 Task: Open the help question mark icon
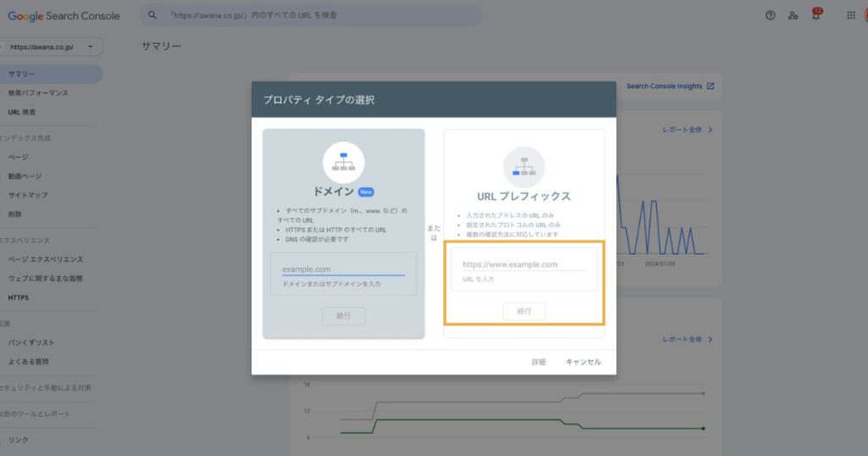point(770,15)
